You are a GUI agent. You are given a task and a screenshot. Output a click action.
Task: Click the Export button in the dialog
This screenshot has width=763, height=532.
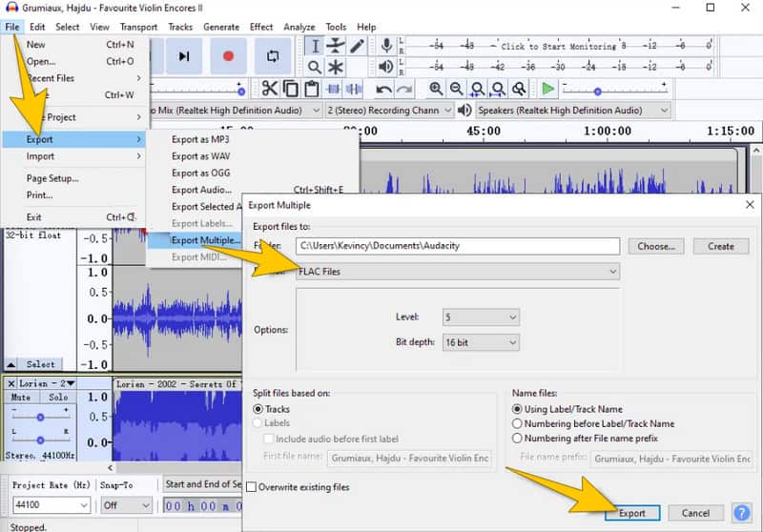632,513
